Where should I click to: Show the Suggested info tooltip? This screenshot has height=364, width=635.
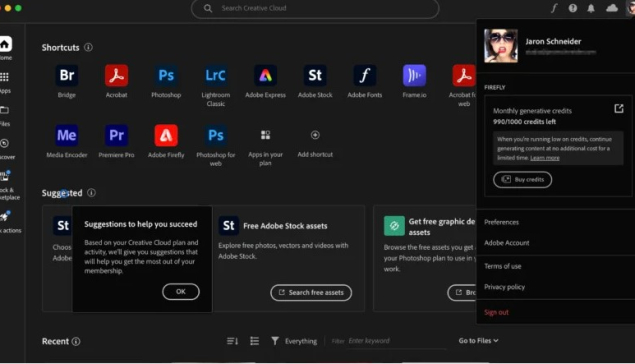click(x=92, y=193)
